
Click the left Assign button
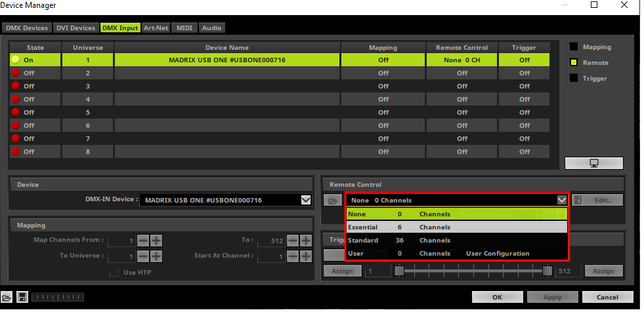(x=342, y=271)
